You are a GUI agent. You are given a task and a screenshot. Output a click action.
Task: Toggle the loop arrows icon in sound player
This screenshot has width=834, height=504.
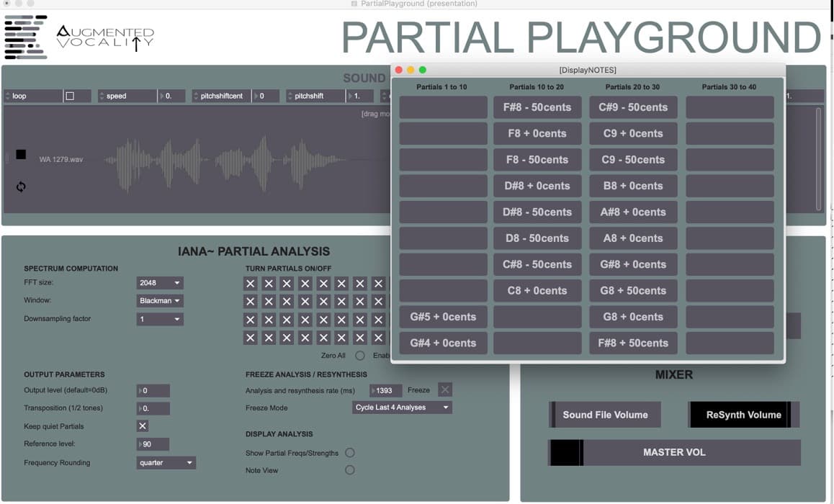tap(21, 186)
